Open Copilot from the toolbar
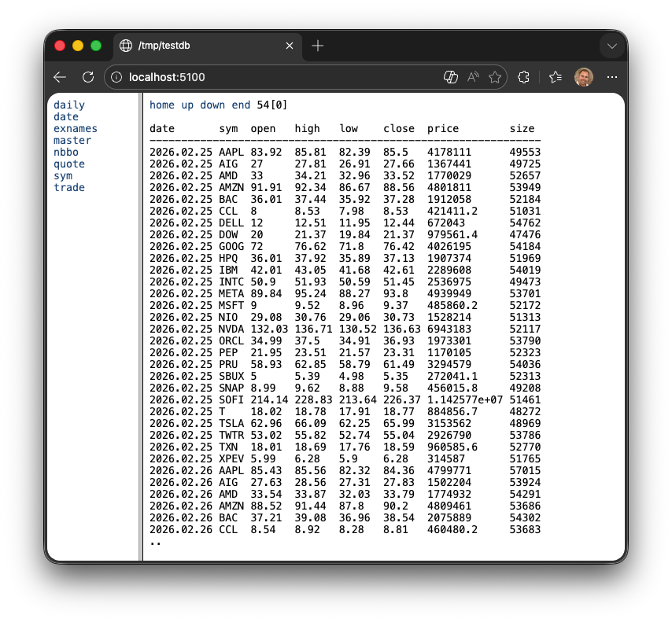Image resolution: width=672 pixels, height=622 pixels. (451, 76)
